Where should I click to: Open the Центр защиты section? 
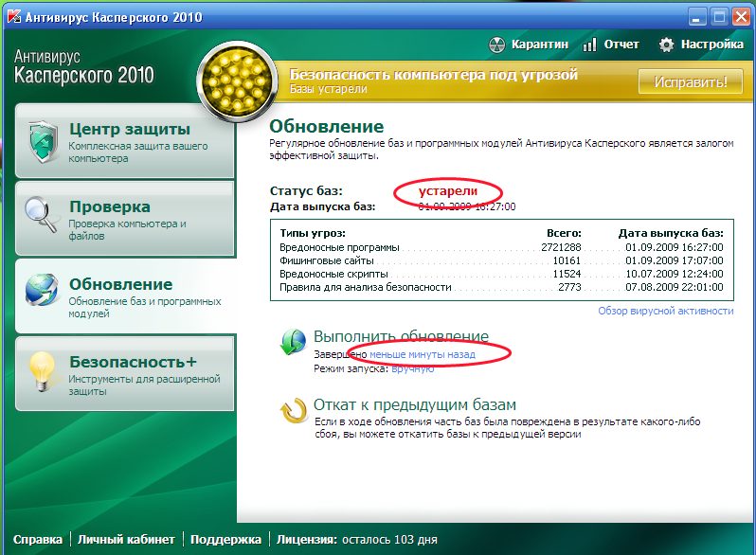coord(124,141)
